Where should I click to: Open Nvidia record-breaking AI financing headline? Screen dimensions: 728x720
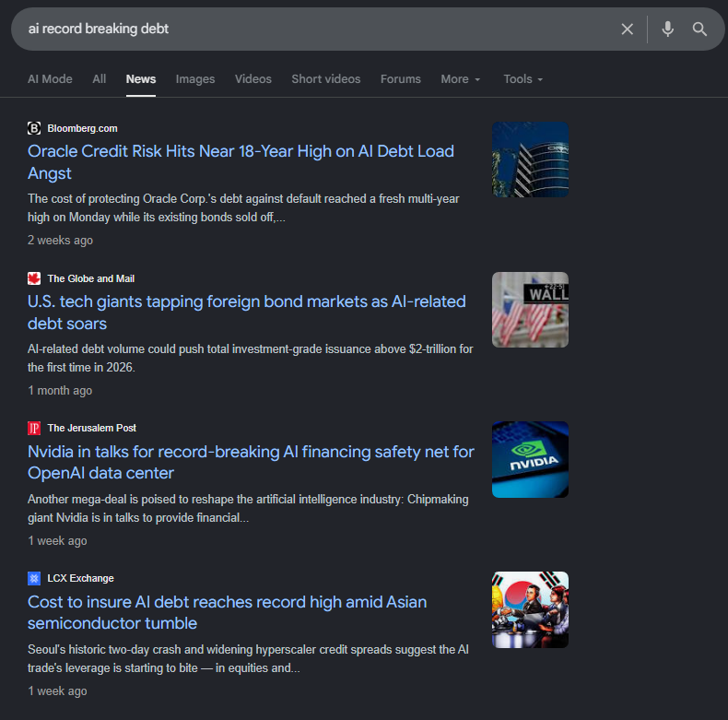click(251, 462)
